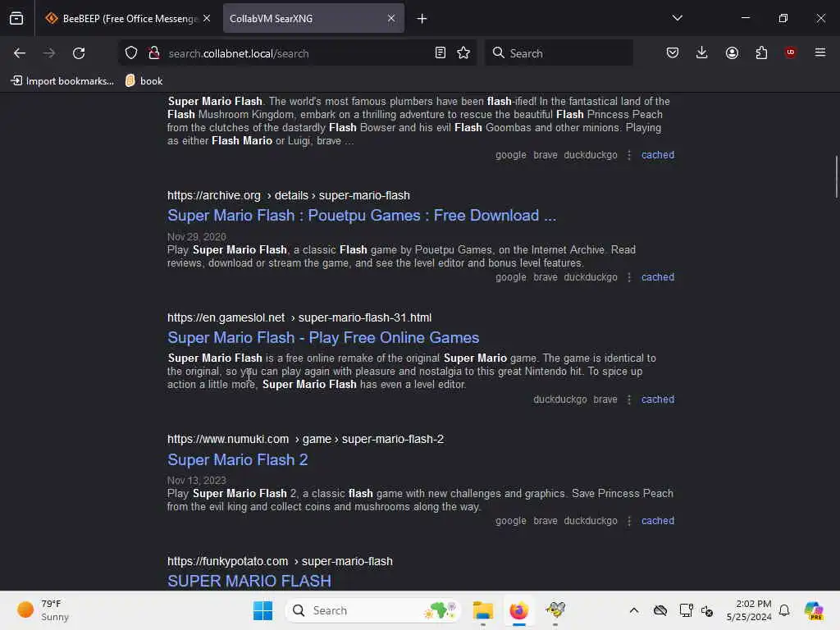Click en.gameslol.net result URL
Image resolution: width=840 pixels, height=630 pixels.
click(299, 317)
